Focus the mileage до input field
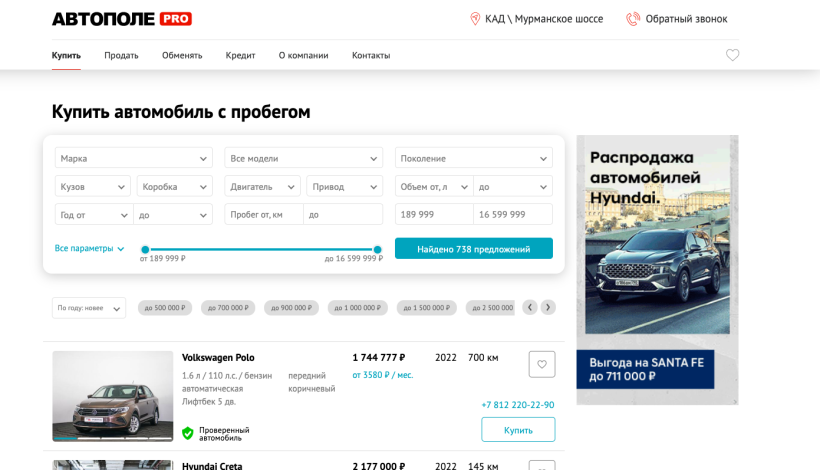820x470 pixels. pos(343,214)
